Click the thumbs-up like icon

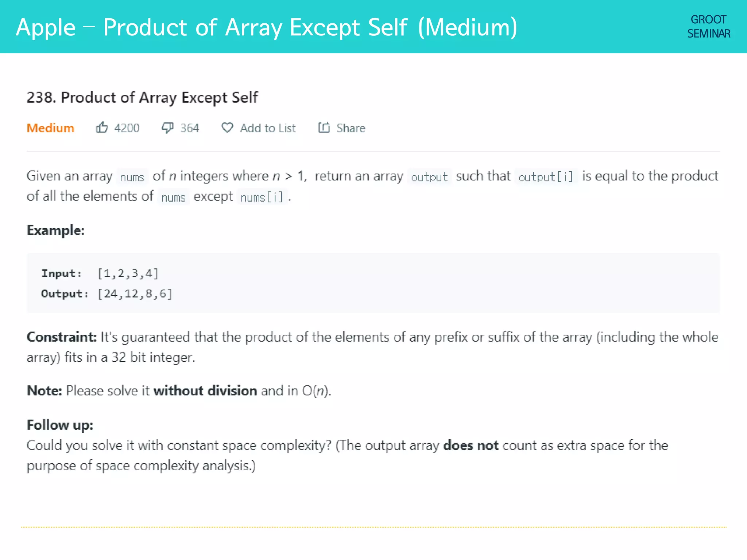[x=102, y=128]
